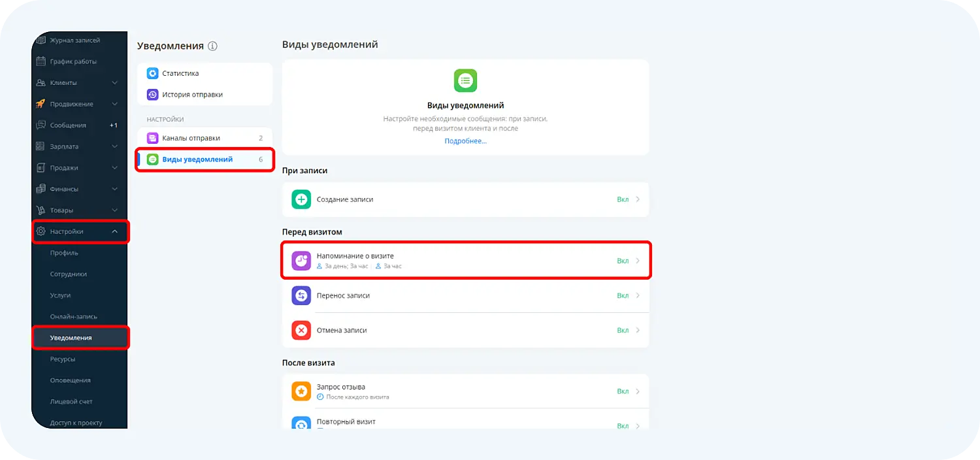Expand the Клиенты menu chevron
Viewport: 980px width, 460px height.
115,83
